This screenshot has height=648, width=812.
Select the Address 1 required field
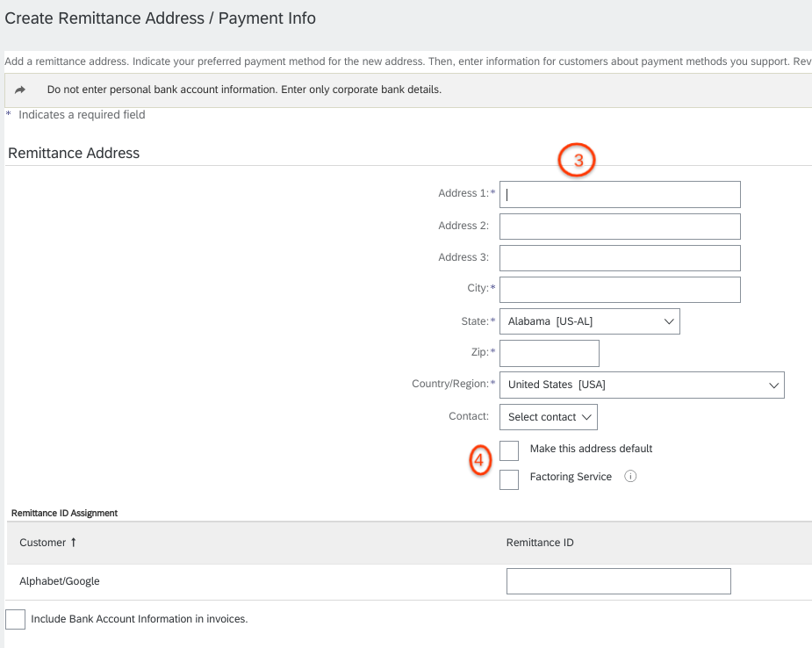tap(619, 194)
